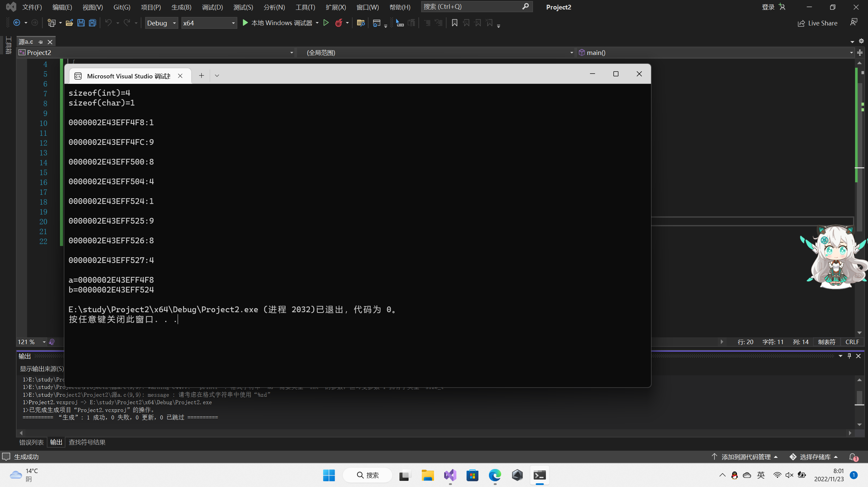Open the x64 platform dropdown
This screenshot has height=487, width=868.
[x=209, y=23]
